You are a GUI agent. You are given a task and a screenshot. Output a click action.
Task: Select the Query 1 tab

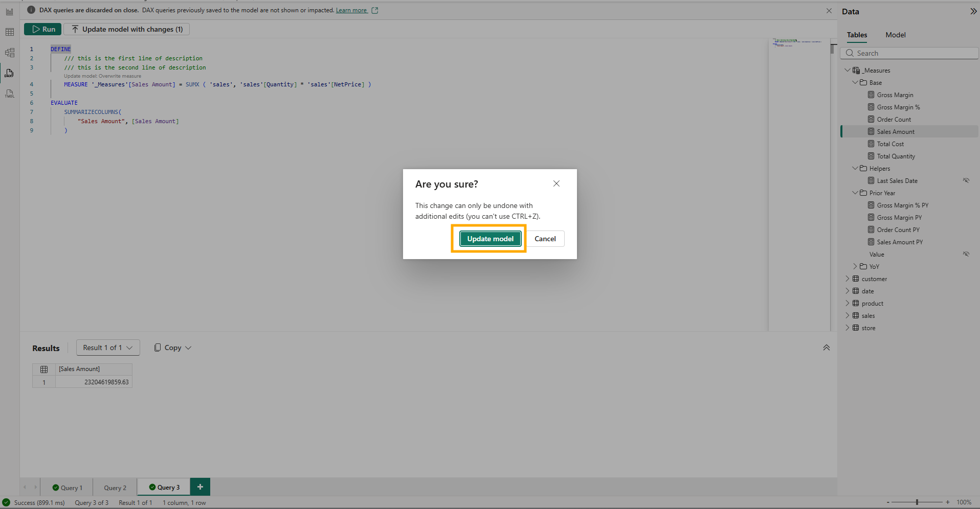coord(68,488)
